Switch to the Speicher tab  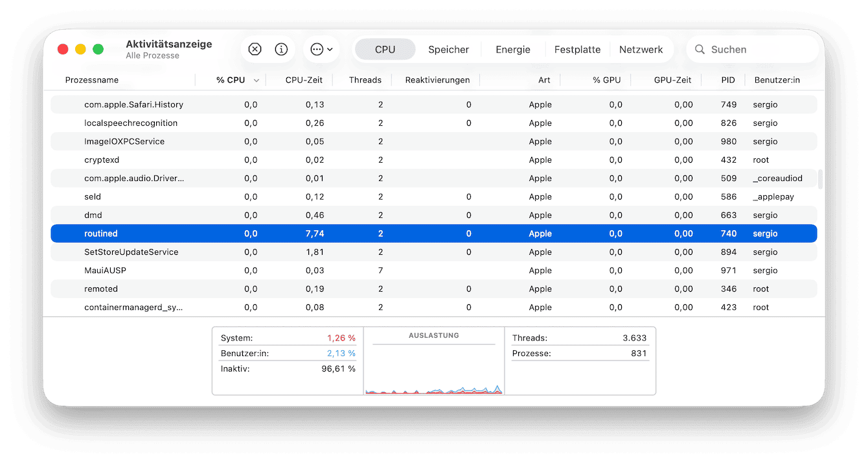(448, 49)
